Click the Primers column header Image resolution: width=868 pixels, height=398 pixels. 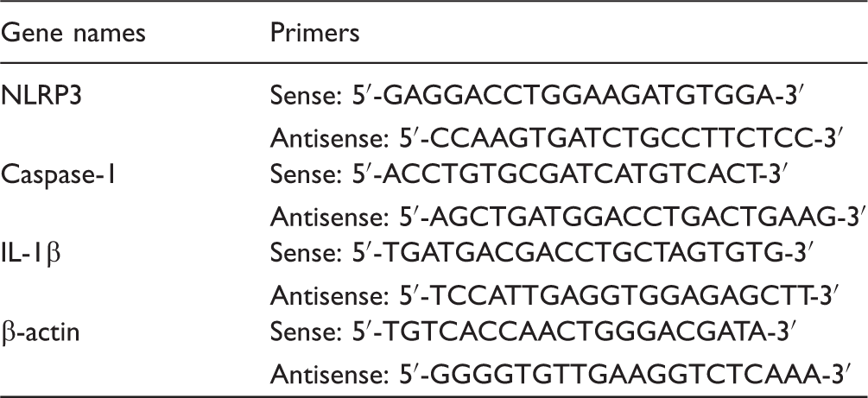pyautogui.click(x=315, y=33)
